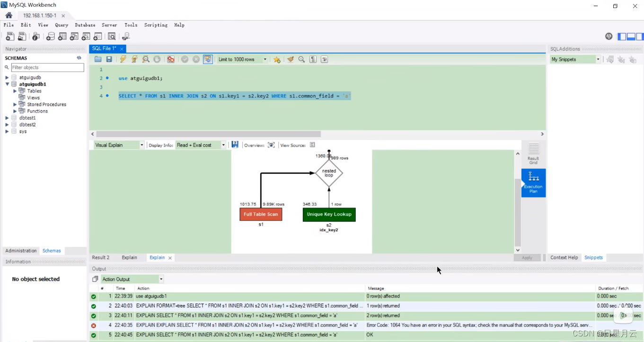The width and height of the screenshot is (644, 342).
Task: Click the new SQL tab icon in main toolbar
Action: point(10,36)
